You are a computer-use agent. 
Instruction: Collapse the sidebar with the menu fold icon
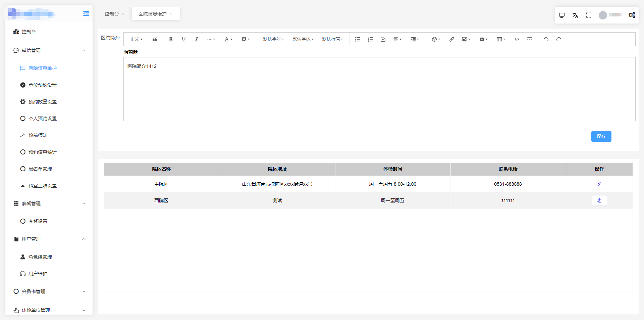[86, 13]
